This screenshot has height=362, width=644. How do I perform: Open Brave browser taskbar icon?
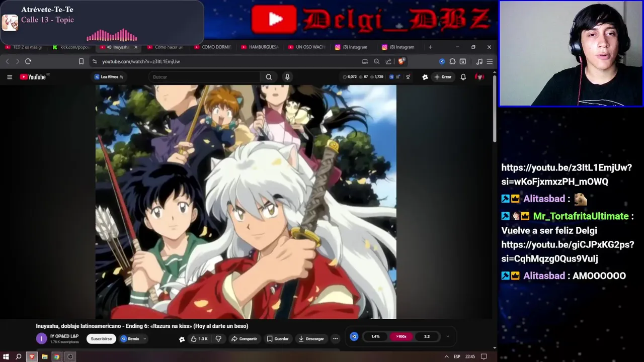32,356
